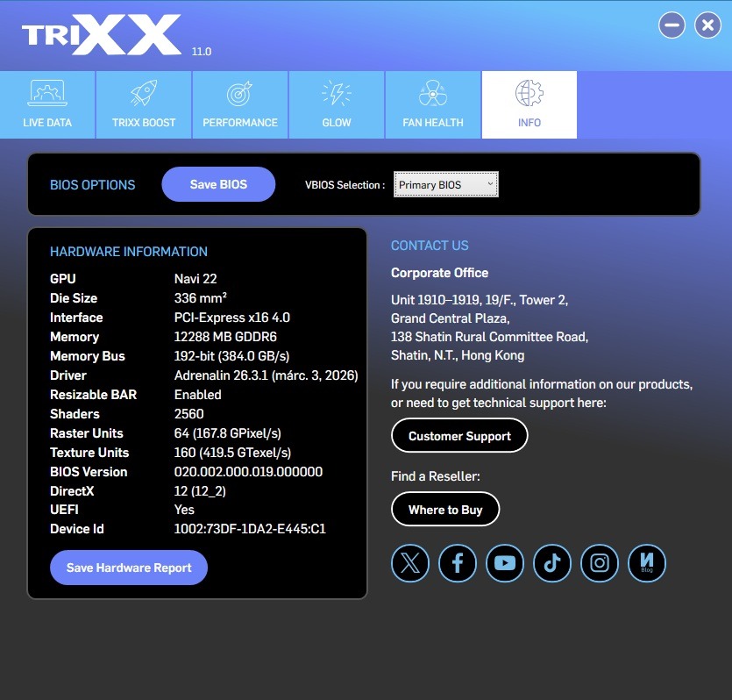The width and height of the screenshot is (732, 700).
Task: Minimize the TRIXX window
Action: tap(672, 25)
